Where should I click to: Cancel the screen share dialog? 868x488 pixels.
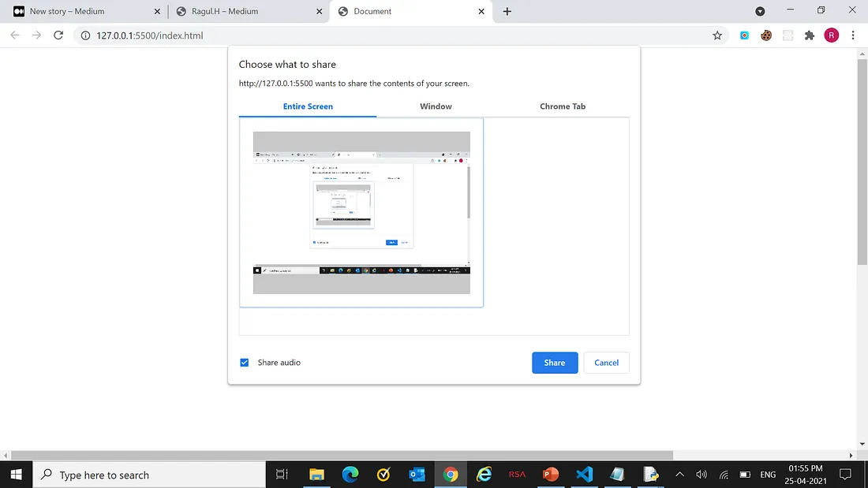click(606, 363)
